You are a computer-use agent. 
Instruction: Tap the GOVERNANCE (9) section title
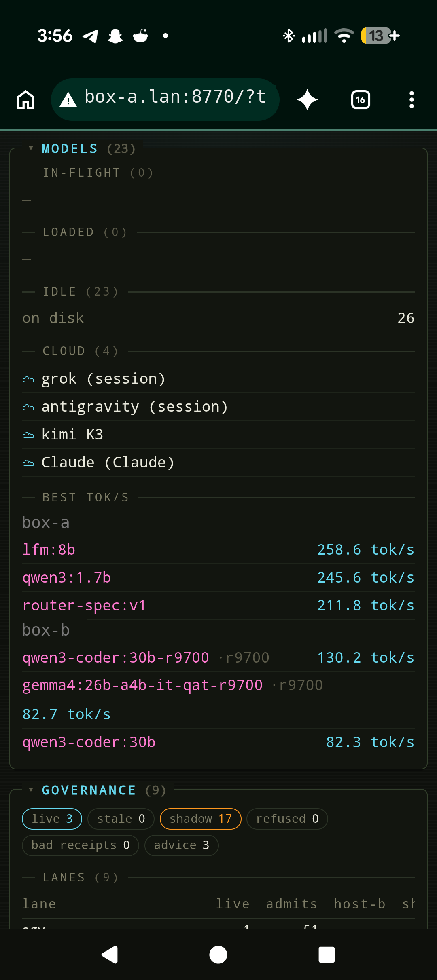[104, 790]
